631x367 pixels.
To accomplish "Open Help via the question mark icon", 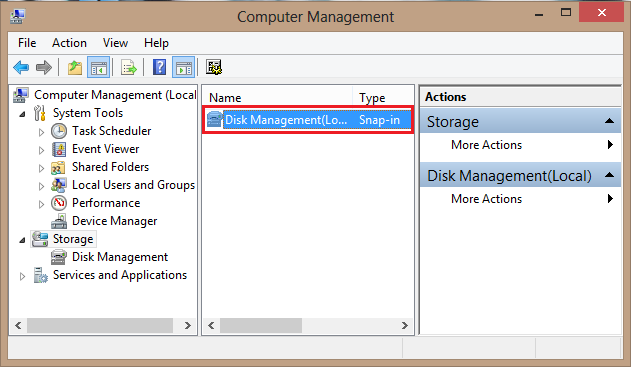I will click(x=159, y=67).
